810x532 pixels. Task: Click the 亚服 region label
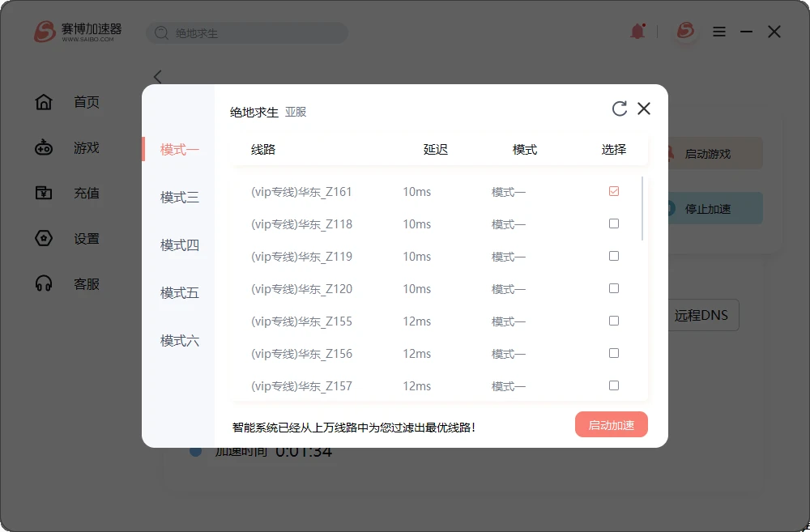[296, 112]
